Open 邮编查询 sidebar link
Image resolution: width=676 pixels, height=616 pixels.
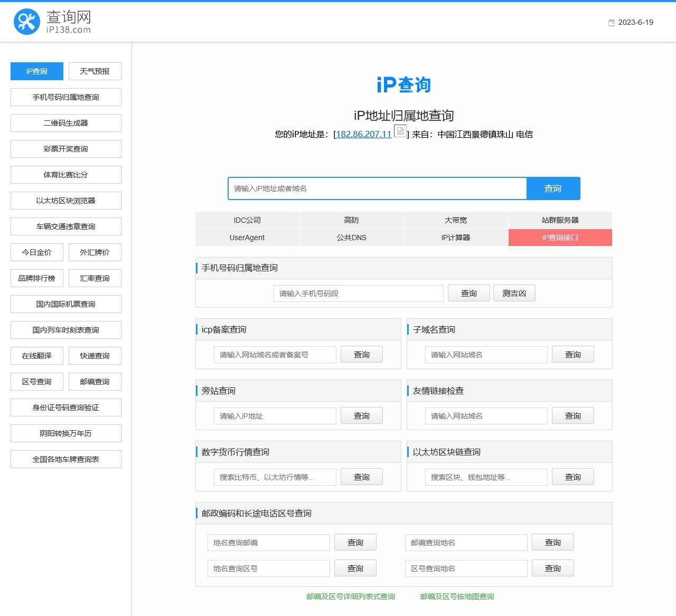[95, 382]
